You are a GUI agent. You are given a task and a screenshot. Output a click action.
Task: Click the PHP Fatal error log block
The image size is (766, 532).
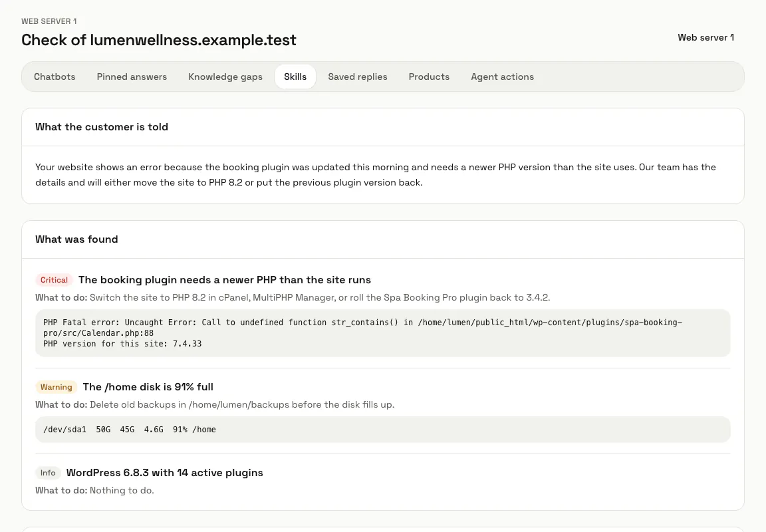coord(383,333)
